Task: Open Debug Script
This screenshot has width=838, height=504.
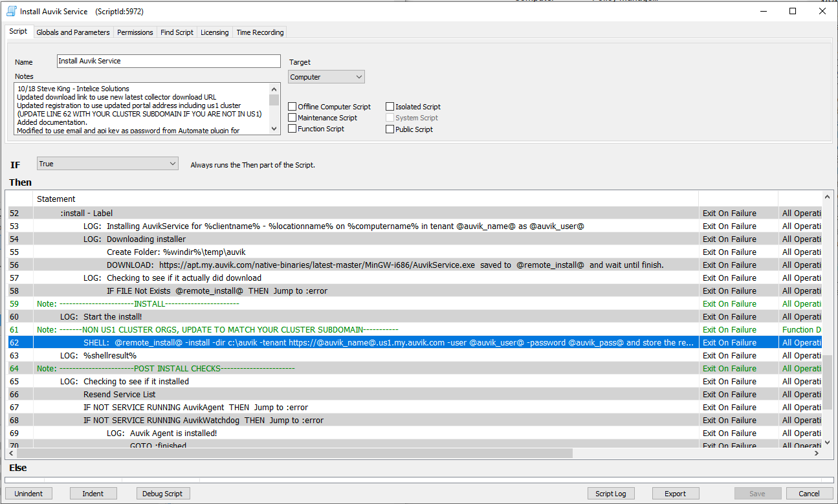Action: point(163,494)
